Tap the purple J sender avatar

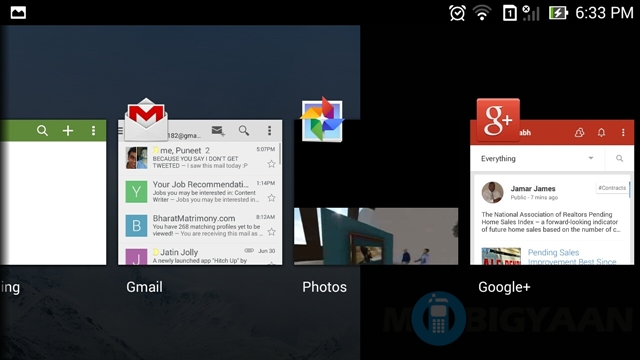pyautogui.click(x=136, y=257)
